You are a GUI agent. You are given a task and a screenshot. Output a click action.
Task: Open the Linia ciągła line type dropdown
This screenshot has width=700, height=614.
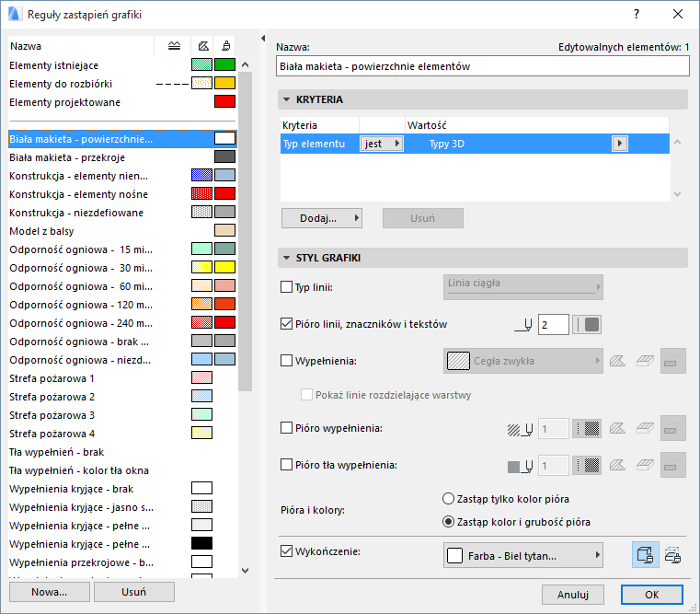point(522,287)
